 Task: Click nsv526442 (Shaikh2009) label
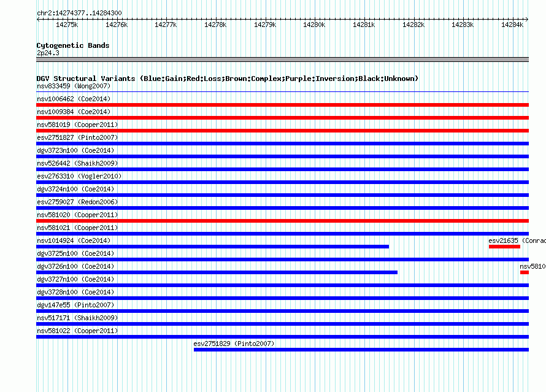(77, 163)
